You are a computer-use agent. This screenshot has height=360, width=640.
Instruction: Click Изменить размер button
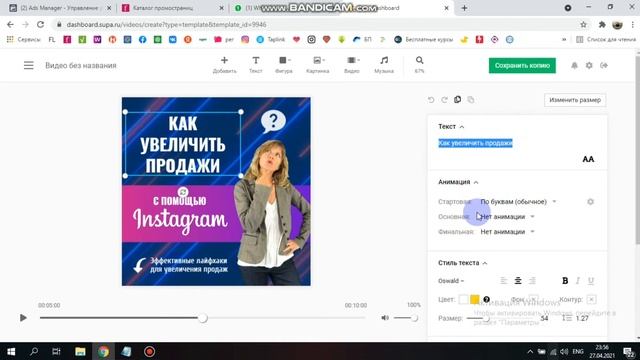pyautogui.click(x=575, y=100)
